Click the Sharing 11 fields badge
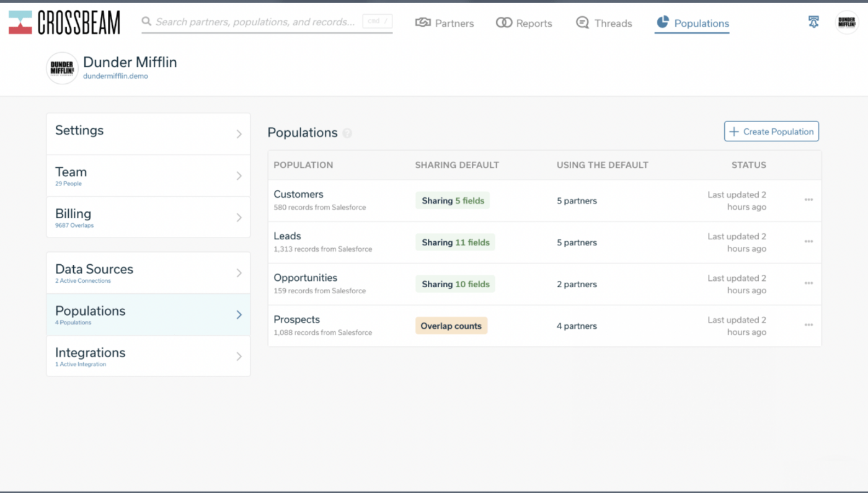 (x=455, y=242)
